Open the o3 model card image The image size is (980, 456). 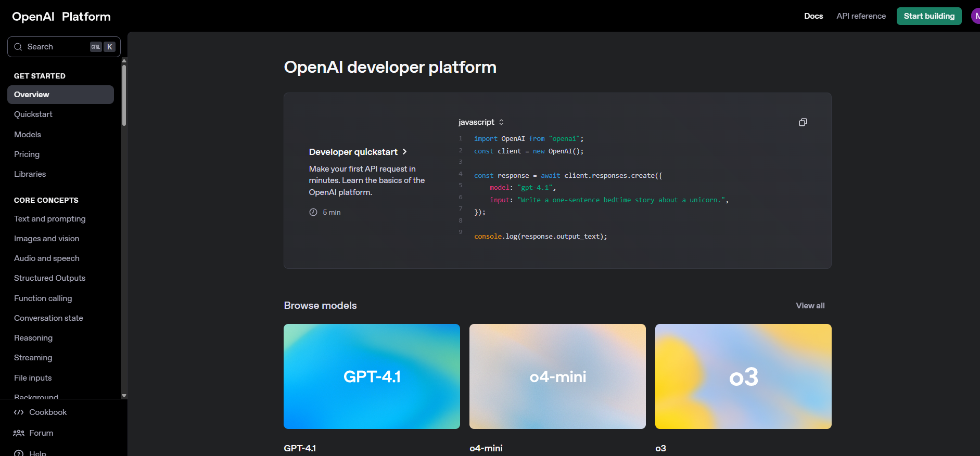(743, 376)
